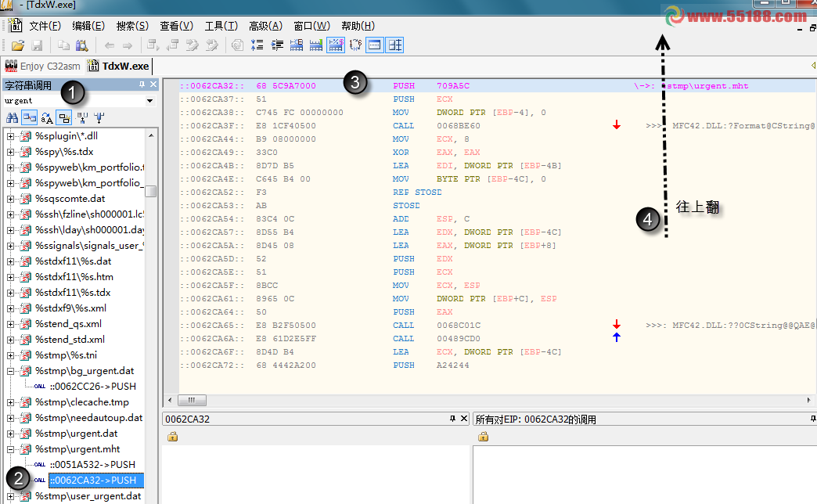The height and width of the screenshot is (504, 817).
Task: Select the %stmp\needautoup.dat tree item
Action: 88,417
